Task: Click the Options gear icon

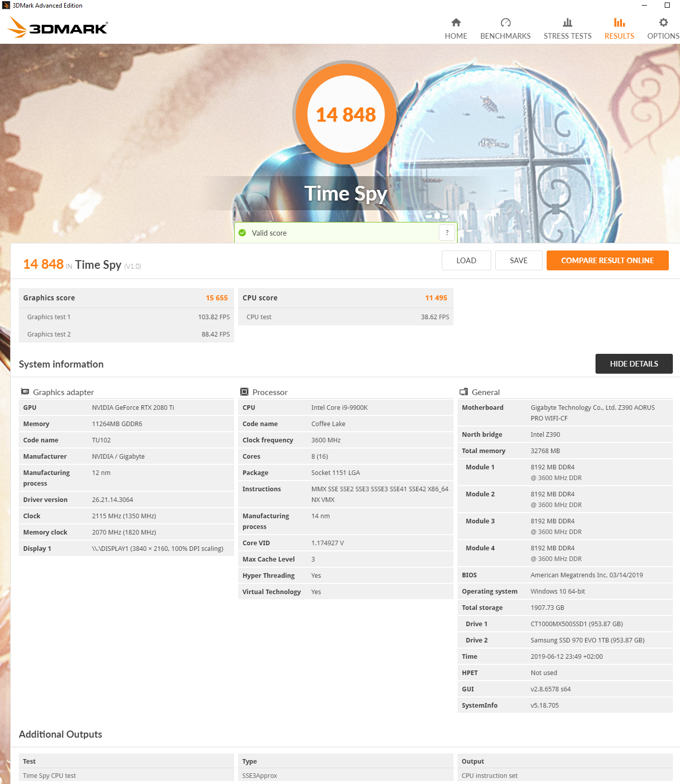Action: click(x=663, y=22)
